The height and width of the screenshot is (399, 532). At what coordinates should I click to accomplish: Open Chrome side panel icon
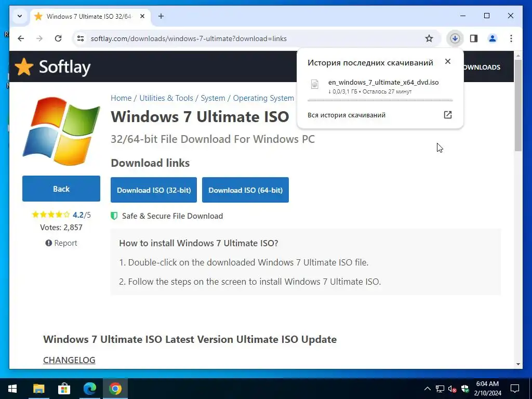[x=474, y=38]
